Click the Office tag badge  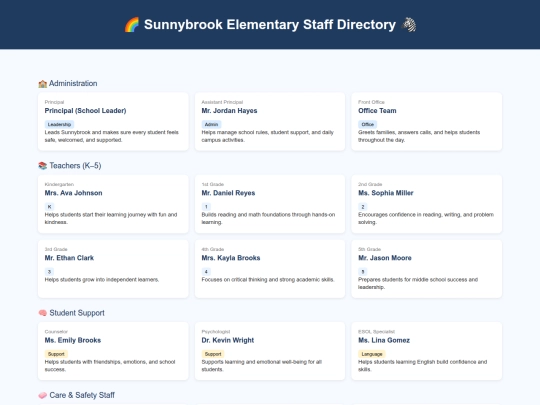[368, 124]
